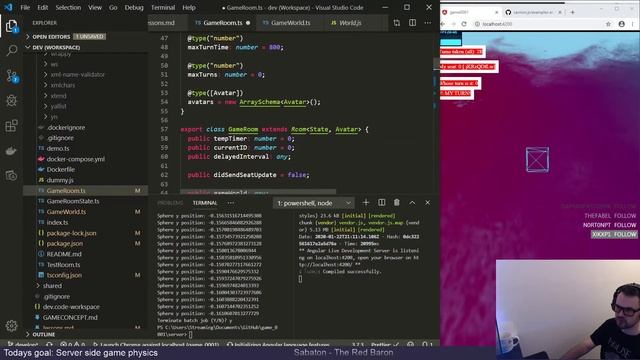
Task: Open the Debug menu
Action: pyautogui.click(x=134, y=7)
